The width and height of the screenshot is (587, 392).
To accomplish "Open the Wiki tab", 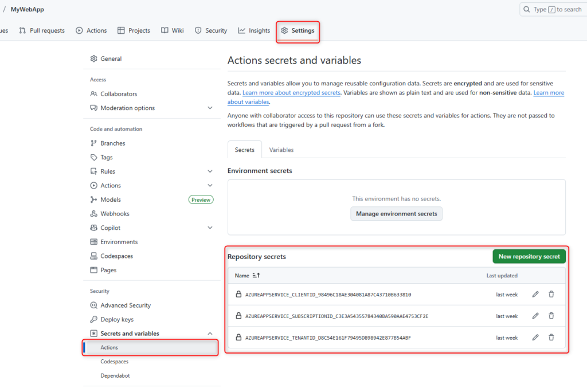I will pos(173,30).
